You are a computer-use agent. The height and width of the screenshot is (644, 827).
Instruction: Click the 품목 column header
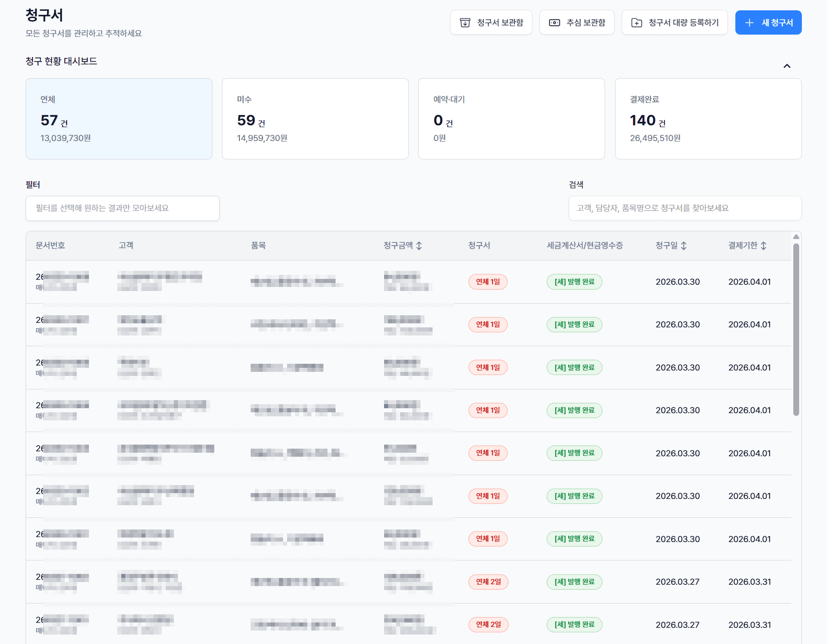click(258, 246)
